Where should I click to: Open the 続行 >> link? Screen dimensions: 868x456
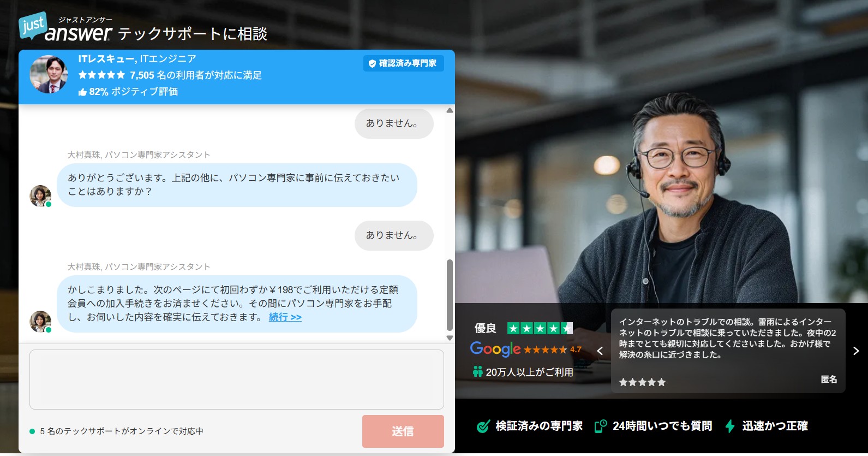285,317
